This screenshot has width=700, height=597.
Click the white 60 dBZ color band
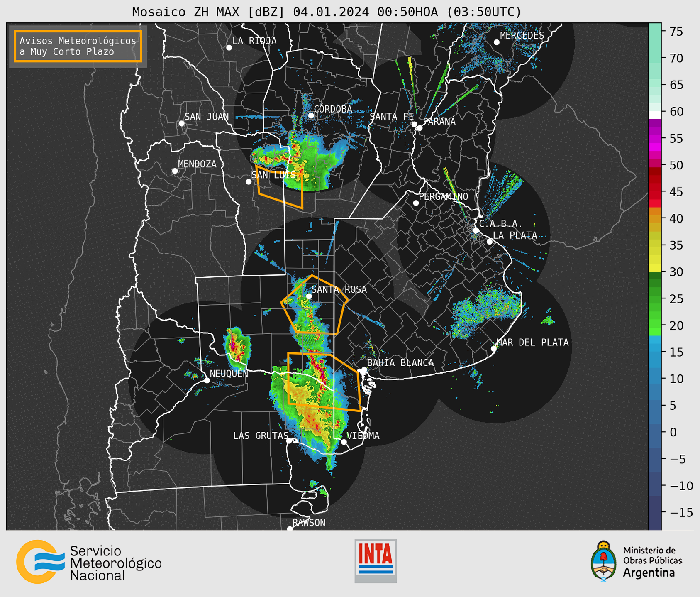(x=655, y=115)
